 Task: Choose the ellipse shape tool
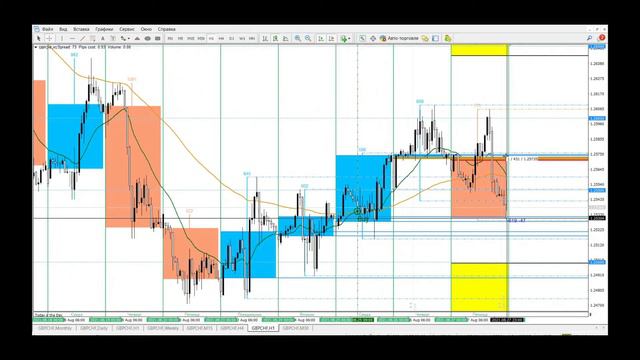[147, 38]
